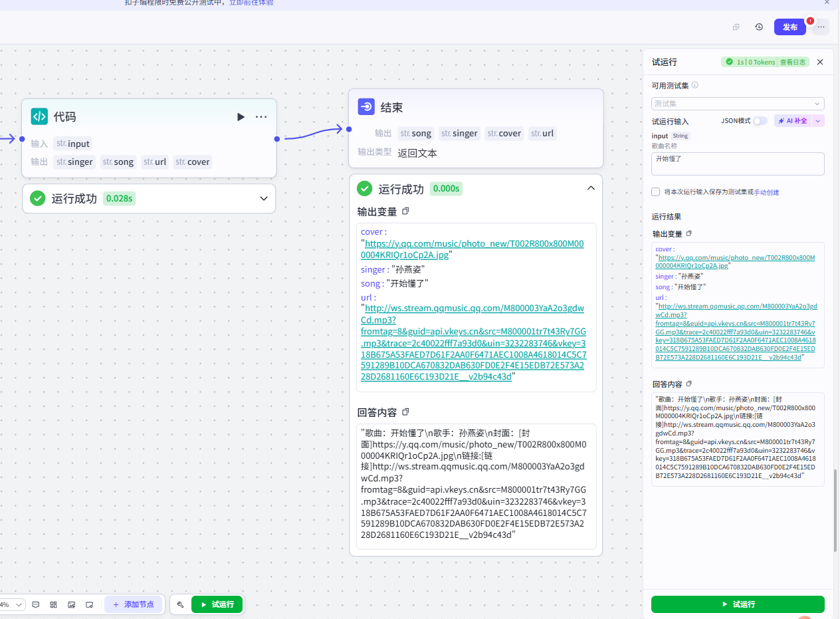Click the comment icon in bottom toolbar
This screenshot has width=840, height=619.
point(36,604)
